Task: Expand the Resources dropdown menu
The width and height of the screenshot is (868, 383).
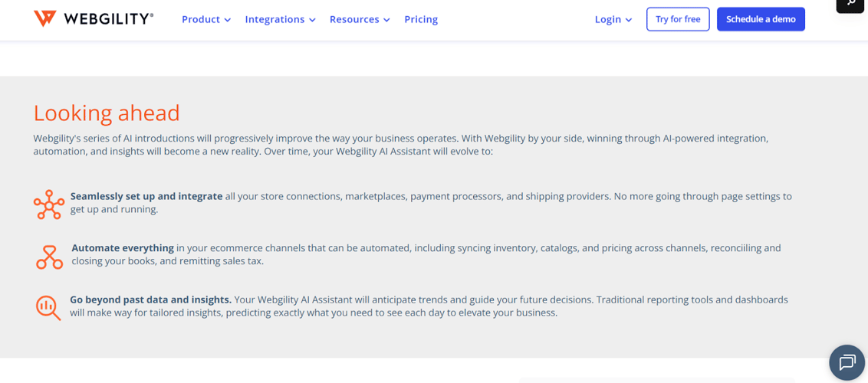Action: point(360,19)
